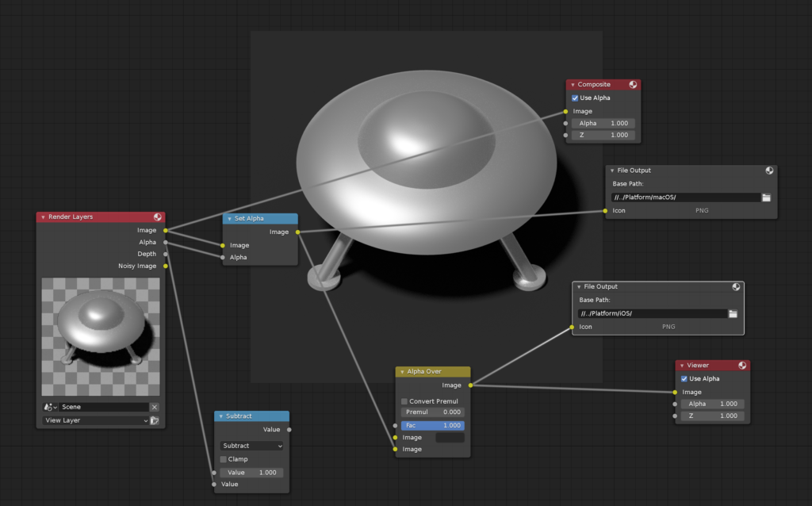This screenshot has height=506, width=812.
Task: Enable the Clamp checkbox in Subtract node
Action: click(x=224, y=459)
